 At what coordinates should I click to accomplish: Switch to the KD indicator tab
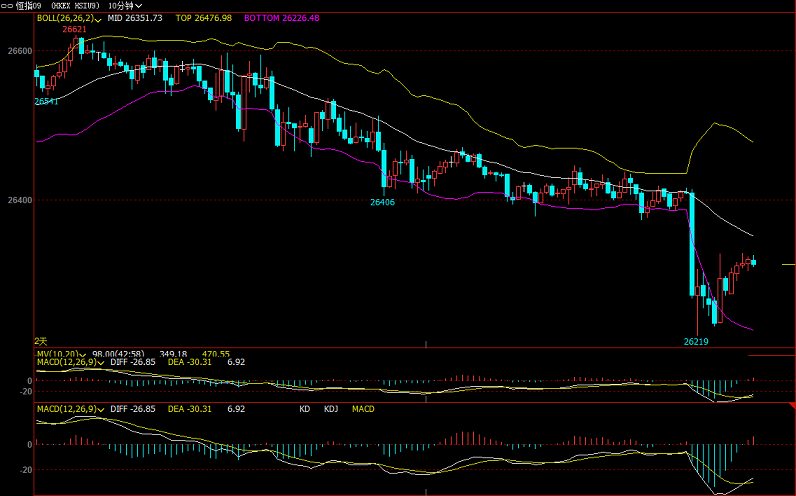[305, 409]
